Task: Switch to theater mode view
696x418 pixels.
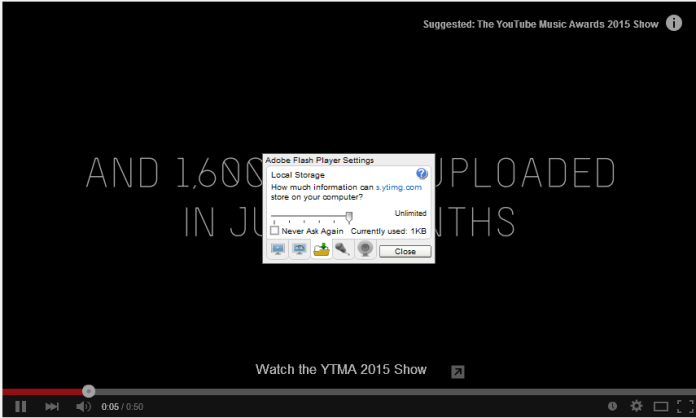Action: pos(661,406)
